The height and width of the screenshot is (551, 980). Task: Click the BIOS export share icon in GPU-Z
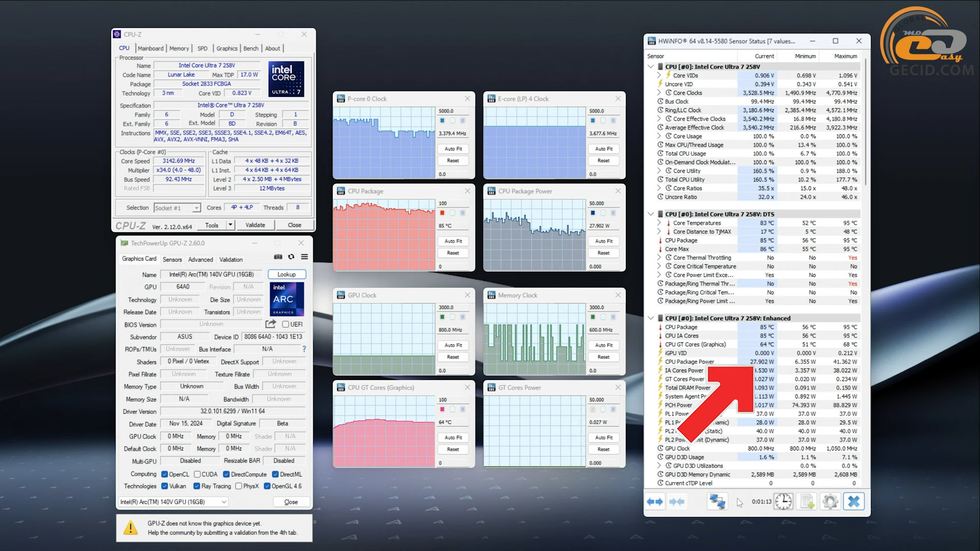[x=271, y=324]
